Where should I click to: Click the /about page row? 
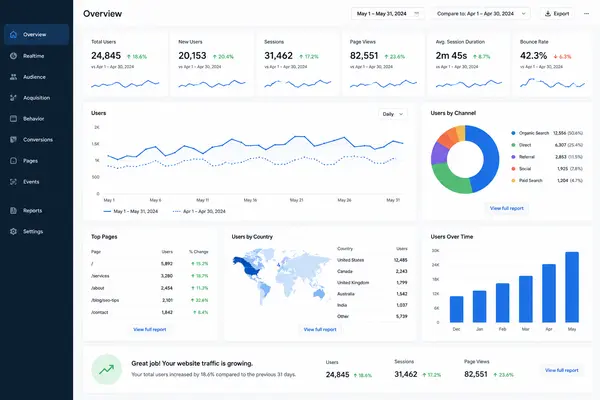(150, 288)
